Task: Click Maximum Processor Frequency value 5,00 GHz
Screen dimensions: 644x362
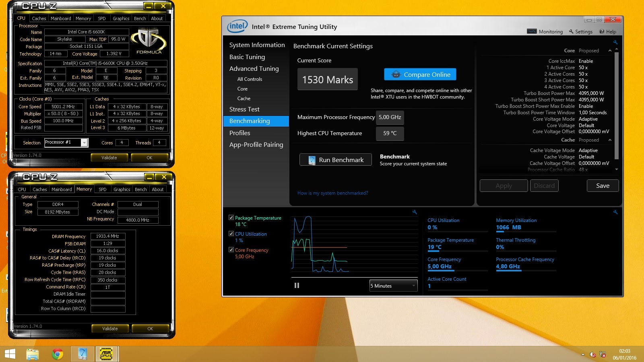Action: (390, 117)
